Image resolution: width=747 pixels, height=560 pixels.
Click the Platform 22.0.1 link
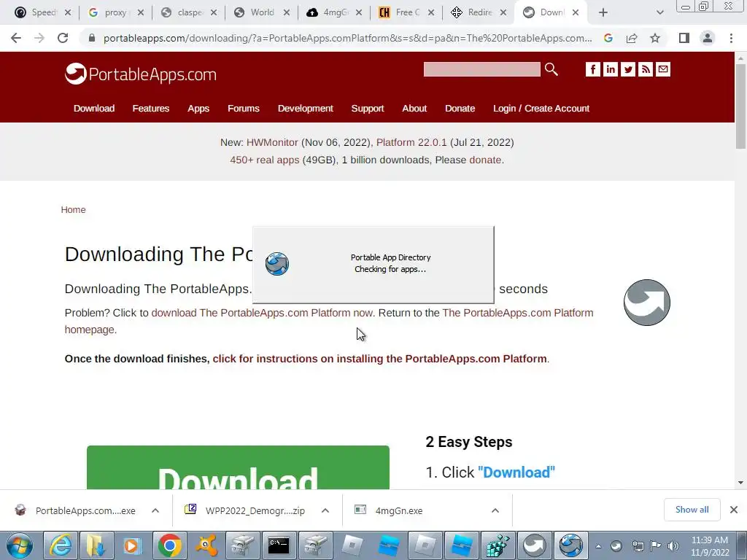[x=411, y=142]
